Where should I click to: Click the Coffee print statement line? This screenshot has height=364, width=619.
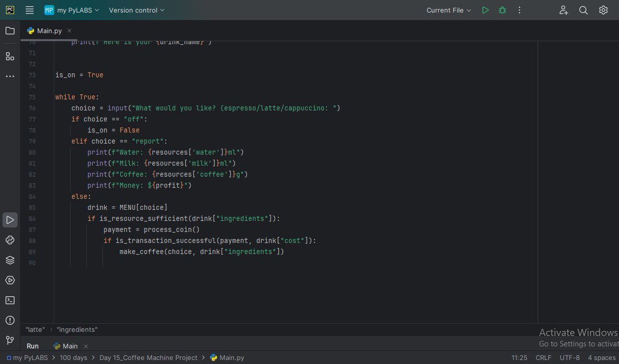tap(168, 174)
